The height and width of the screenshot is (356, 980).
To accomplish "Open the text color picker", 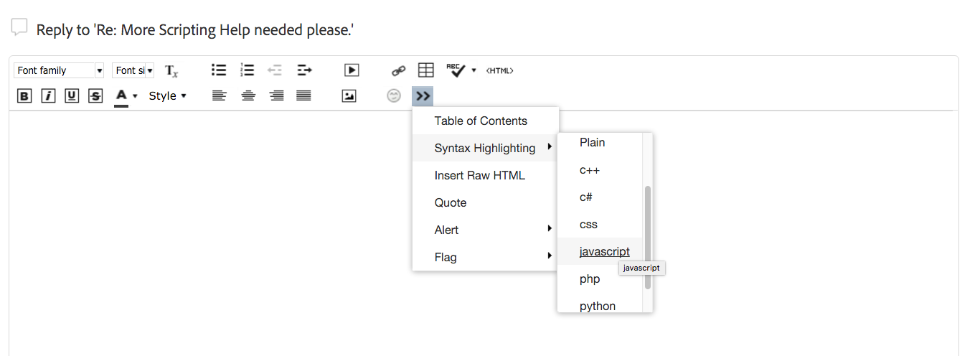I will 126,95.
